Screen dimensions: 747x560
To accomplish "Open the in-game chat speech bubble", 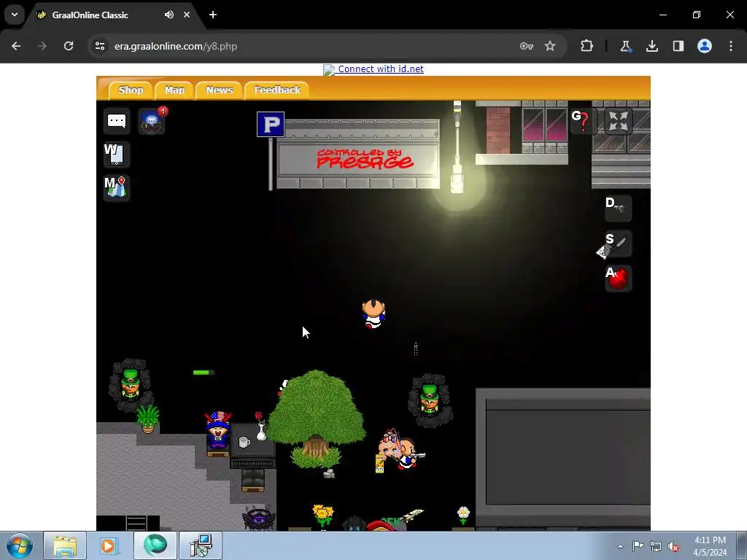I will click(x=117, y=121).
